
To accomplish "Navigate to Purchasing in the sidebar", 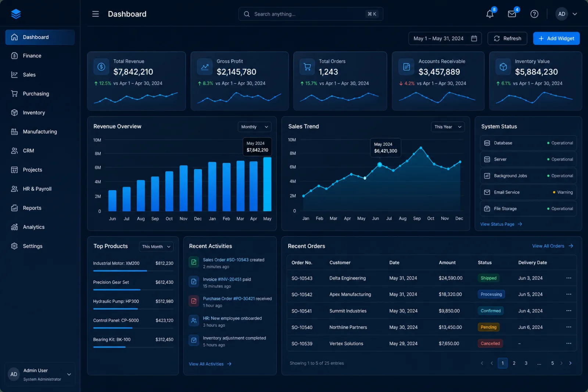I will click(x=40, y=94).
